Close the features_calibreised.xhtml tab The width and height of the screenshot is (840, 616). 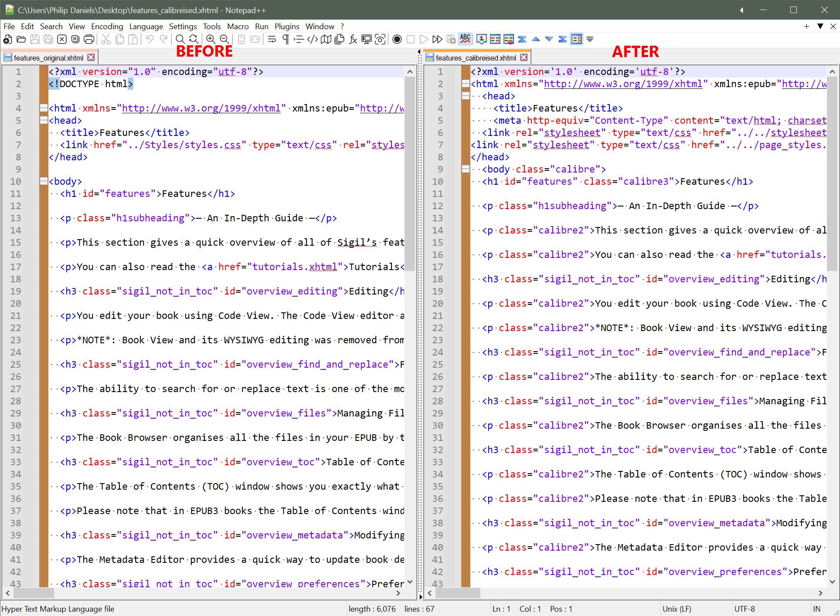pos(524,58)
